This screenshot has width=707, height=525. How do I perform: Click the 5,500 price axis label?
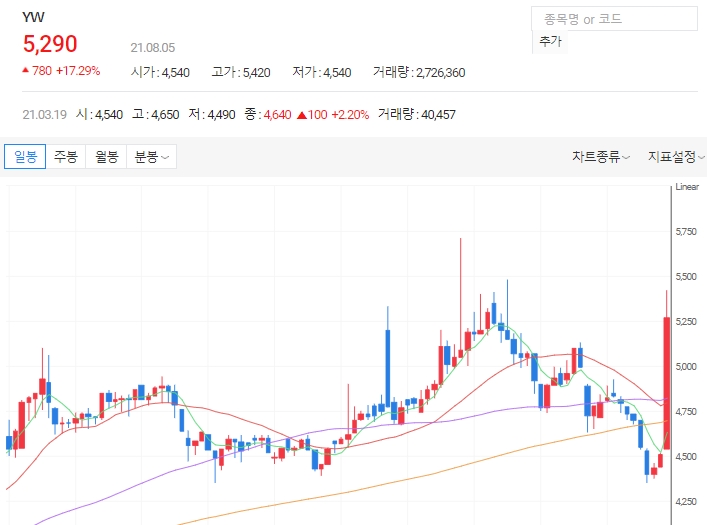[686, 277]
